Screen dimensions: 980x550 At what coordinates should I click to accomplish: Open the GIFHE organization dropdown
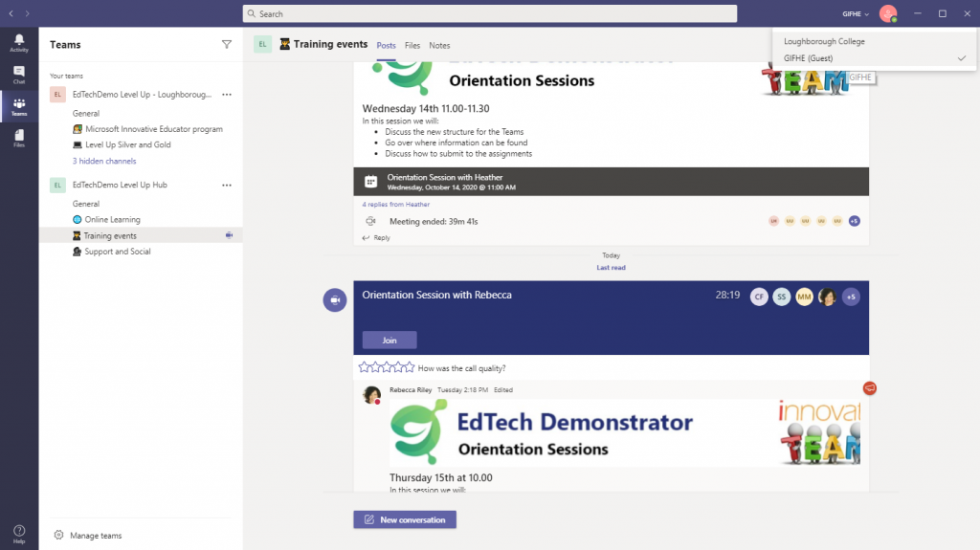855,13
